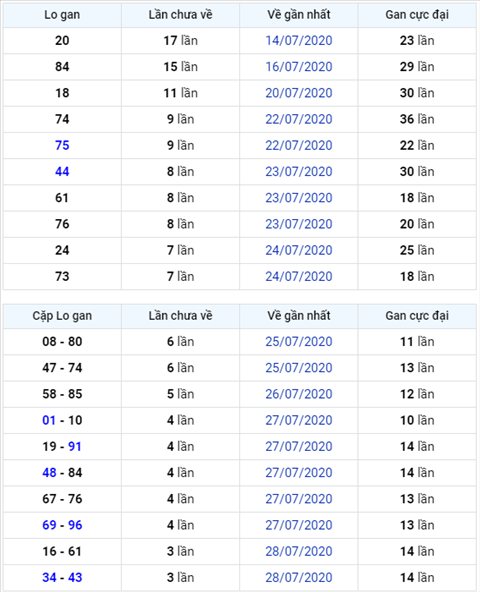Click '3 lần' for pair 16 - 61

[x=181, y=551]
